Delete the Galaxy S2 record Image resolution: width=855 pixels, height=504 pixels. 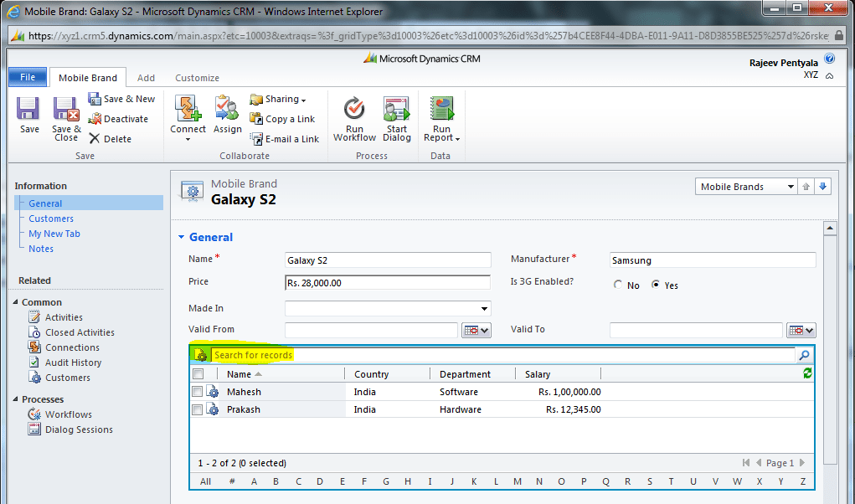(x=111, y=138)
